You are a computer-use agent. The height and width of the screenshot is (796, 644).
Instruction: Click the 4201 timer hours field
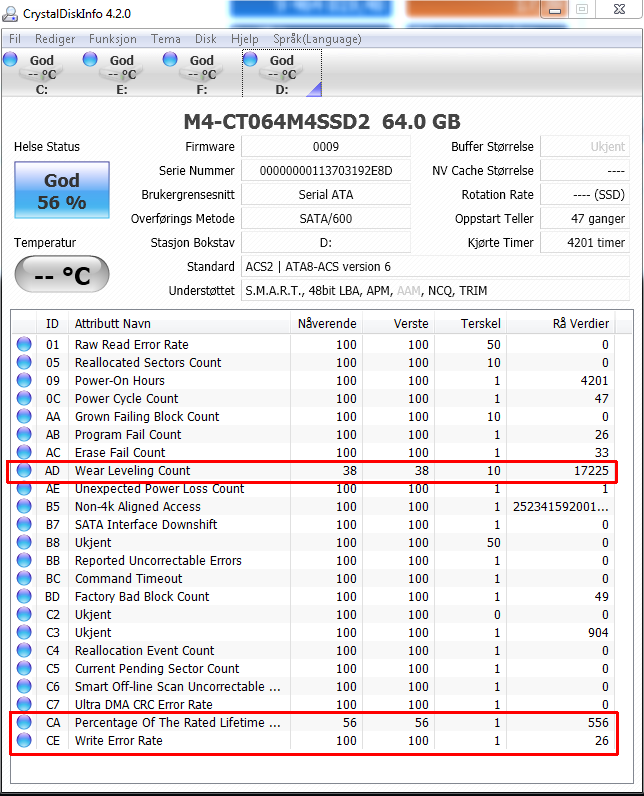tap(585, 243)
